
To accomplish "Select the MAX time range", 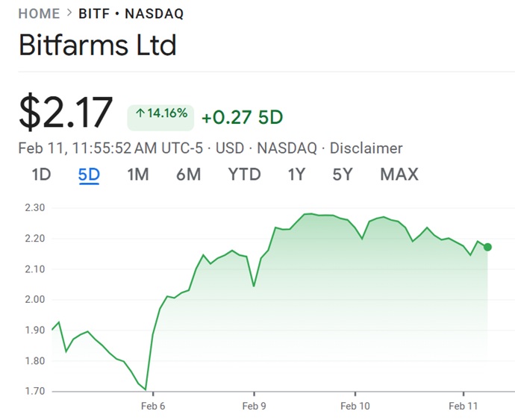I will [399, 175].
